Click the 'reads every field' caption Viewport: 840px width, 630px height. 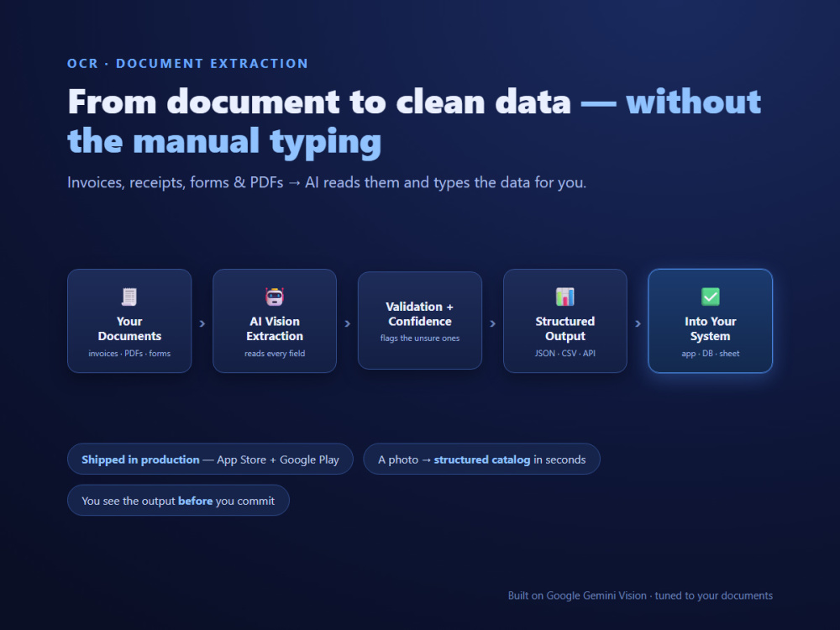pyautogui.click(x=275, y=354)
